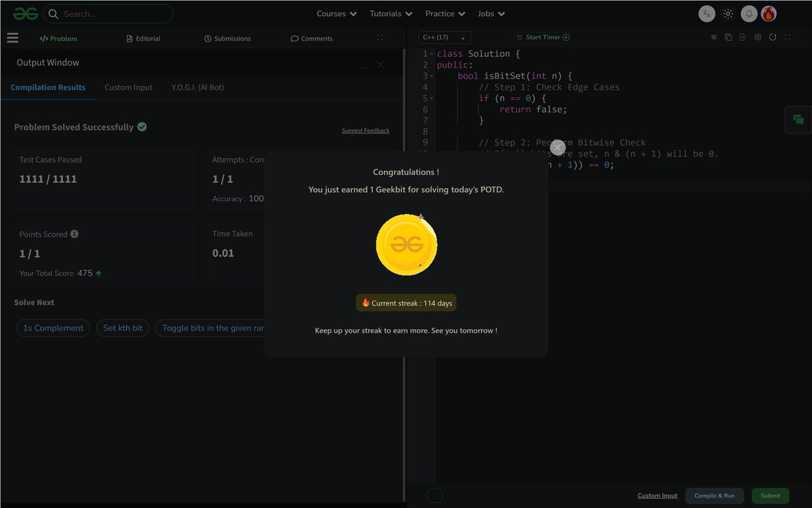Screen dimensions: 812x508
Task: Click the GeeksforGeeks logo
Action: tap(25, 14)
